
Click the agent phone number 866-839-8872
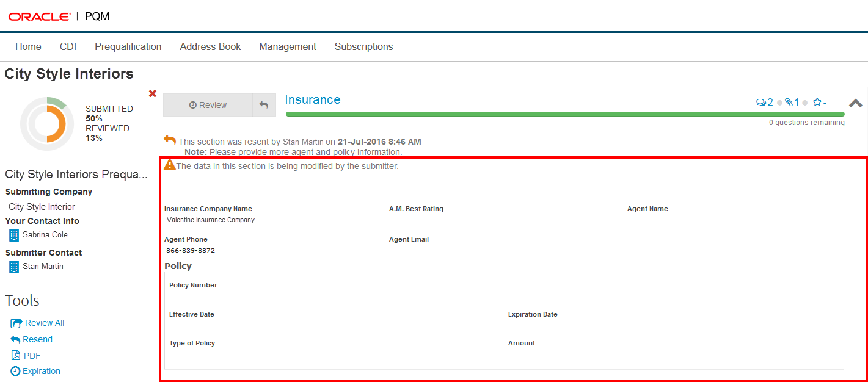coord(191,250)
